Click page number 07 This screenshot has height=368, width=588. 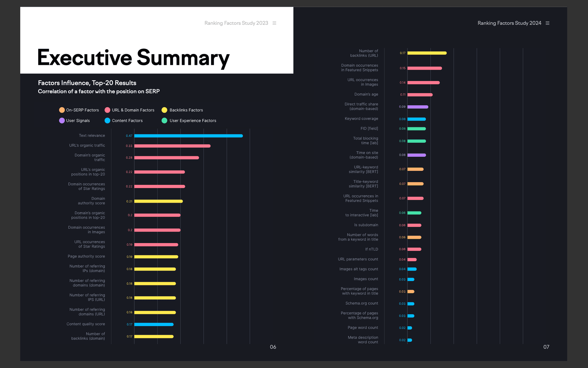[x=546, y=347]
